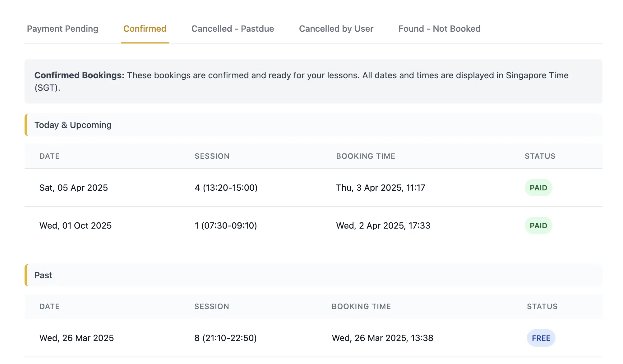623x364 pixels.
Task: Select the Sat, 05 Apr 2025 date cell
Action: point(74,188)
